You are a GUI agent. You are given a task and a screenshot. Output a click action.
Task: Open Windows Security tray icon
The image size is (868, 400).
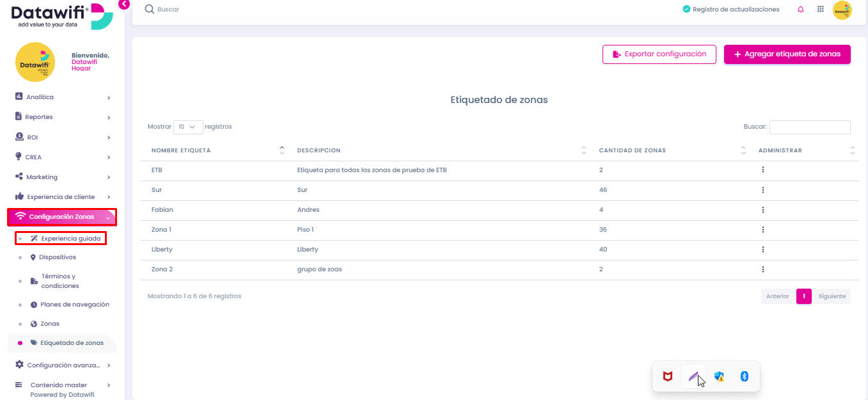point(719,376)
